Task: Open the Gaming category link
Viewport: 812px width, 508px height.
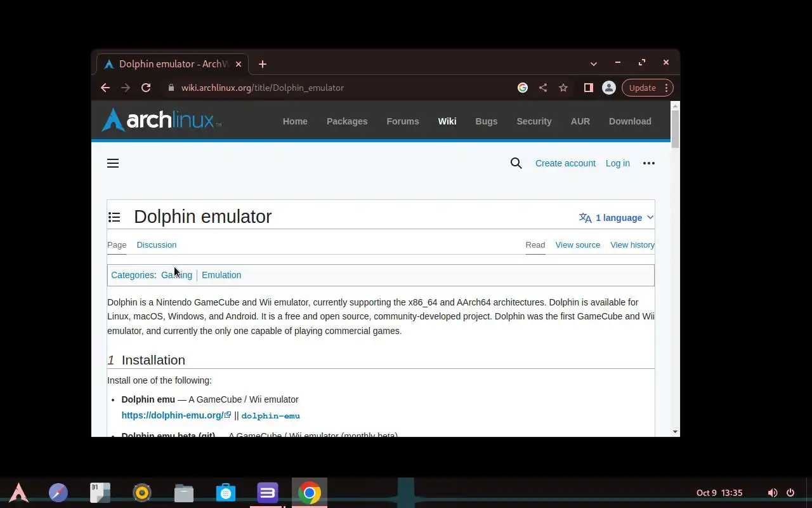Action: (176, 275)
